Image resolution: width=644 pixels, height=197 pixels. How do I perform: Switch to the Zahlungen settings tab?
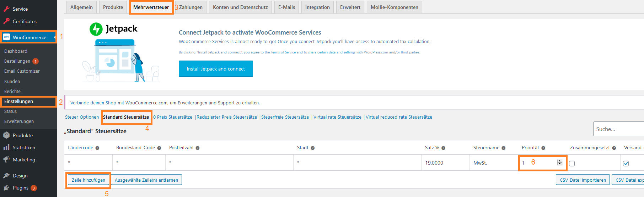[191, 7]
